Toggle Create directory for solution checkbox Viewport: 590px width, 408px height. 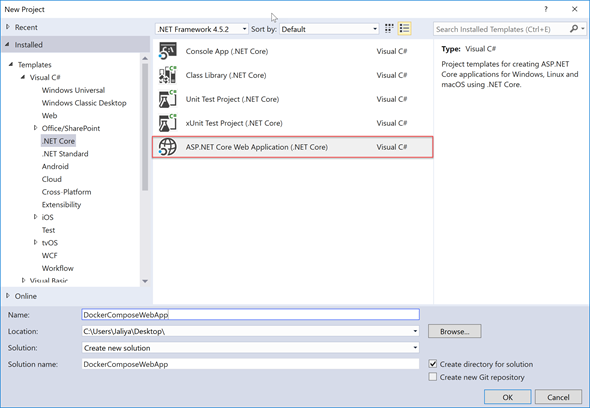[x=433, y=364]
